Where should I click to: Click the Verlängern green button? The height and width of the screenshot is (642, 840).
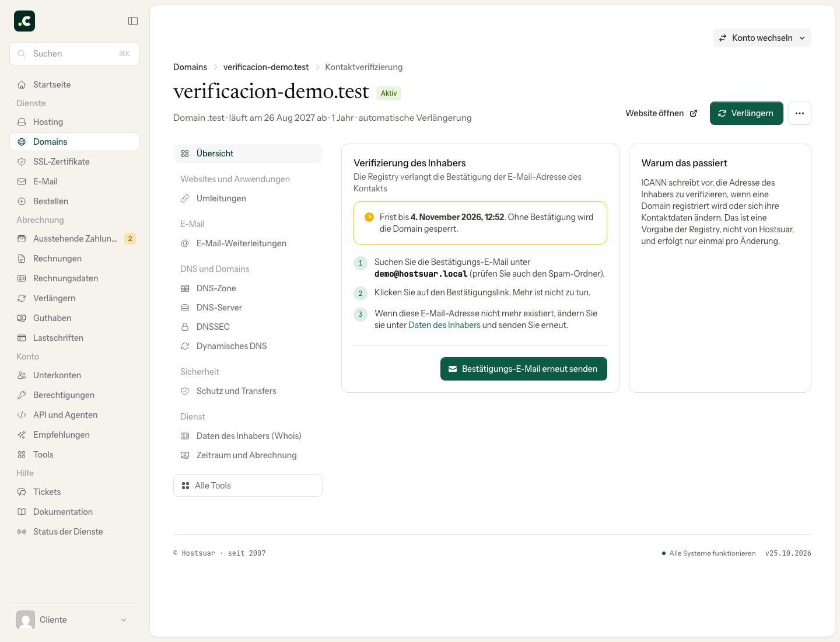(x=746, y=113)
